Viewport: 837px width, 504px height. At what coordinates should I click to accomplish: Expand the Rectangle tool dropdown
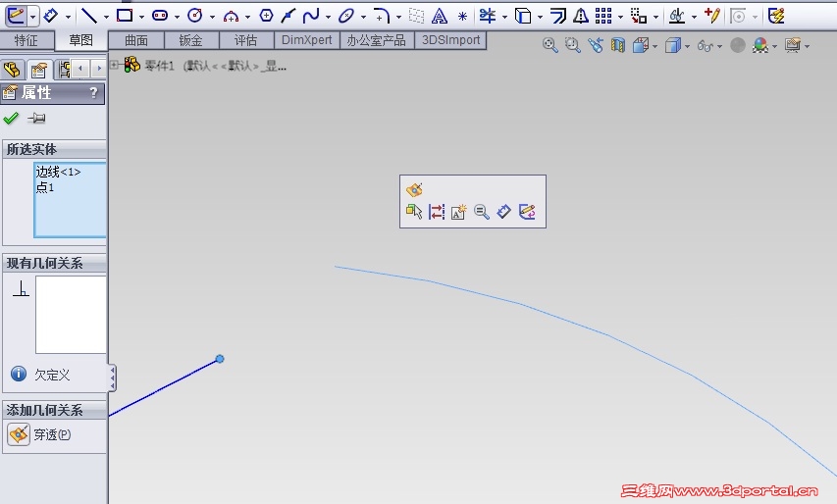click(x=141, y=17)
